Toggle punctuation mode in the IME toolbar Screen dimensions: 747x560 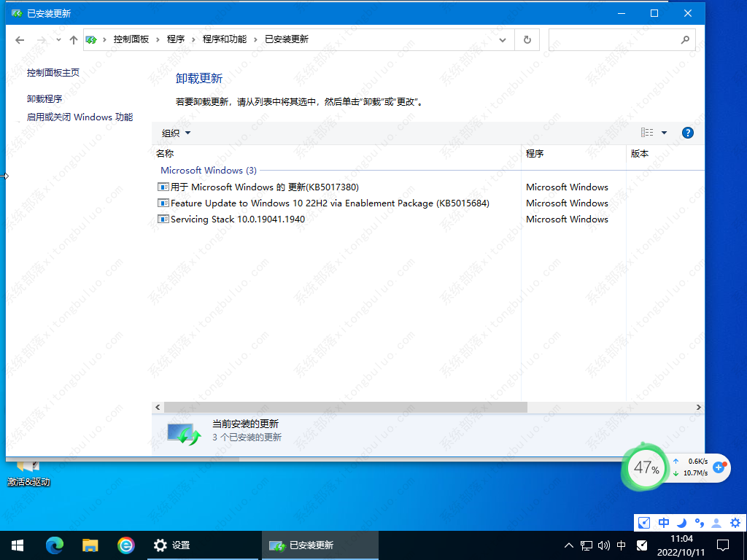tap(699, 523)
